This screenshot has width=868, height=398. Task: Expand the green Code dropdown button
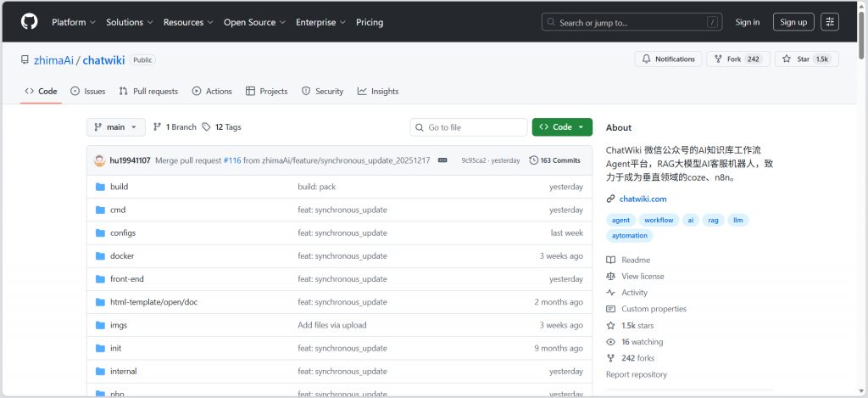pos(561,127)
